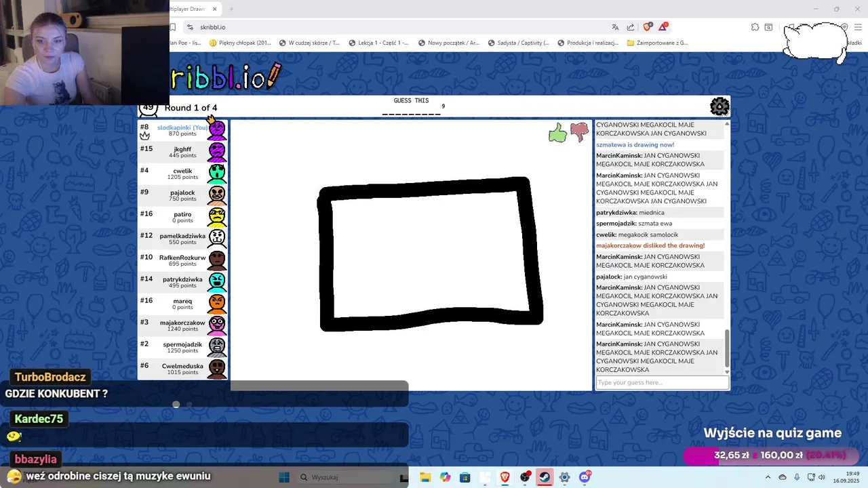This screenshot has width=868, height=488.
Task: Click the 'GUESS THIS' word hint
Action: (x=411, y=100)
